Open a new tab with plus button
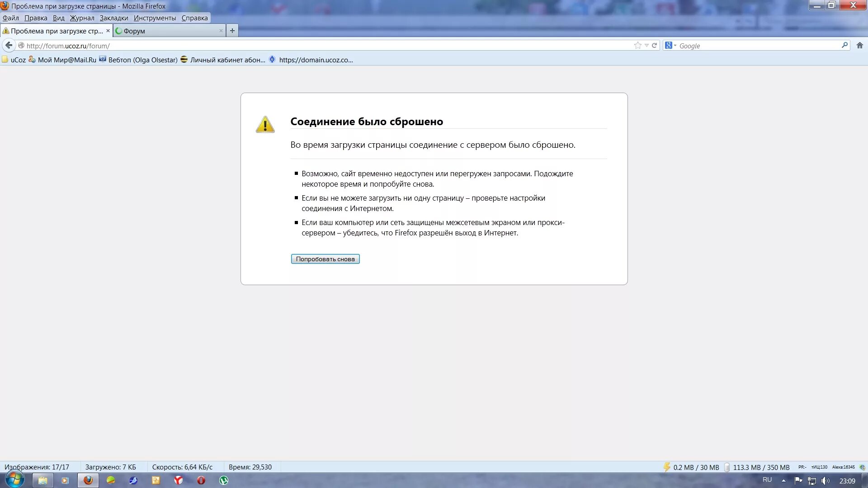 232,31
